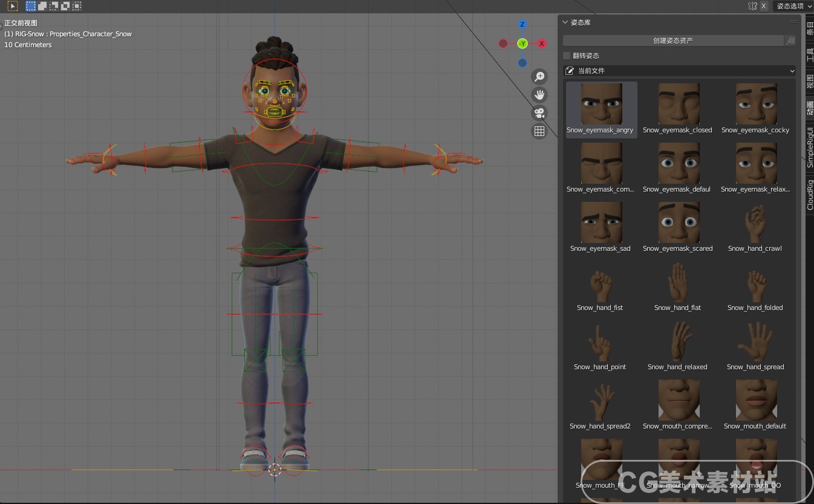Click the green Y axis gizmo ball
This screenshot has width=814, height=504.
pos(522,43)
